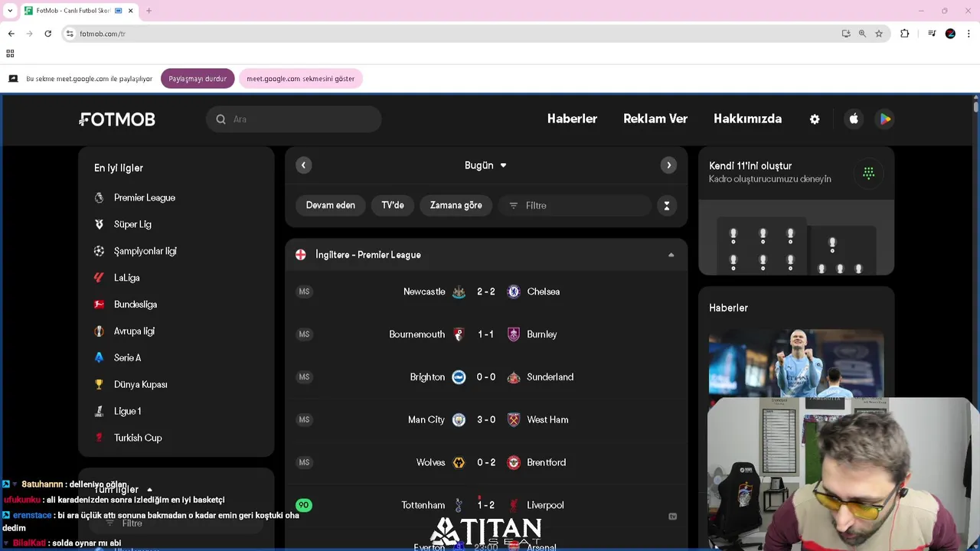The height and width of the screenshot is (551, 980).
Task: Click the Wolves club crest
Action: point(459,462)
